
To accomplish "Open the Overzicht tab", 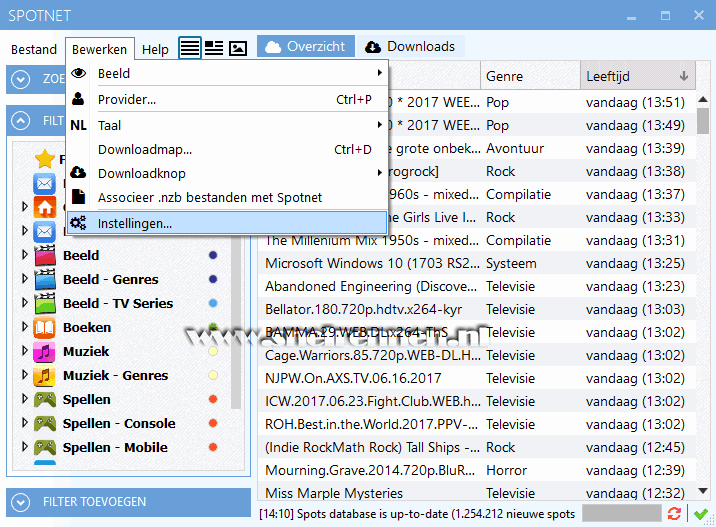I will [305, 47].
